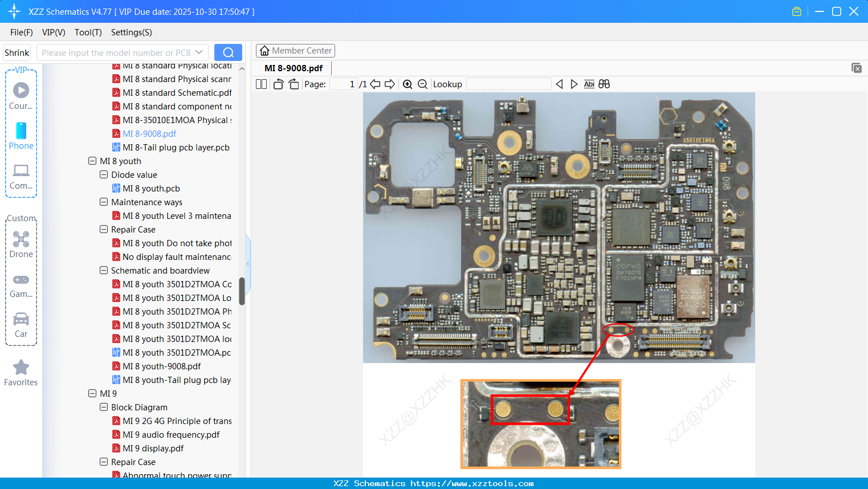Select the Phone category icon
868x489 pixels.
(21, 136)
